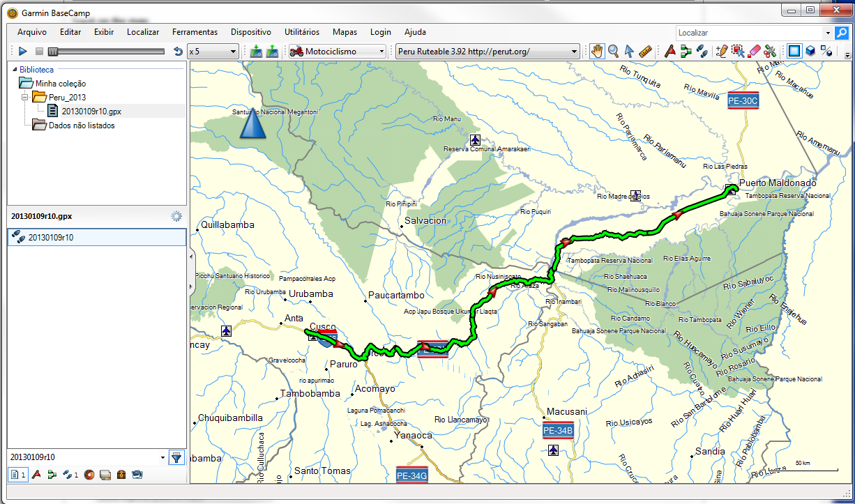The image size is (855, 504).
Task: Click the playback position slider handle
Action: click(x=53, y=51)
